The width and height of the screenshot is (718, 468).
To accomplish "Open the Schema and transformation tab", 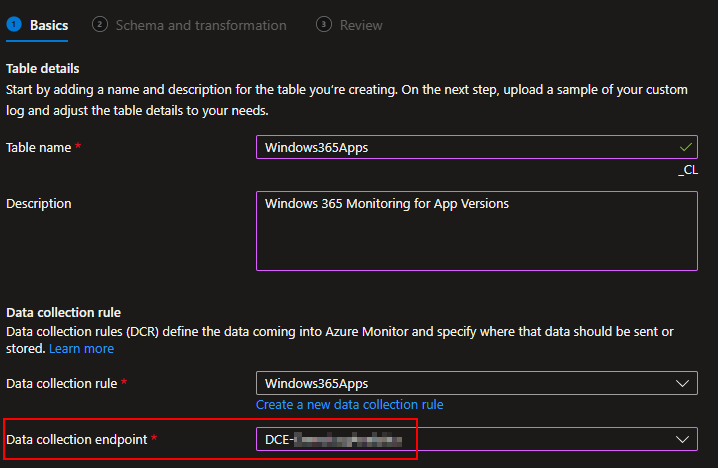I will click(201, 25).
